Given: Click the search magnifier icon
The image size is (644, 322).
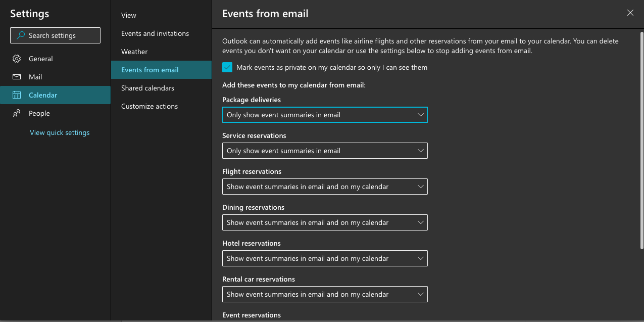Looking at the screenshot, I should pos(21,35).
